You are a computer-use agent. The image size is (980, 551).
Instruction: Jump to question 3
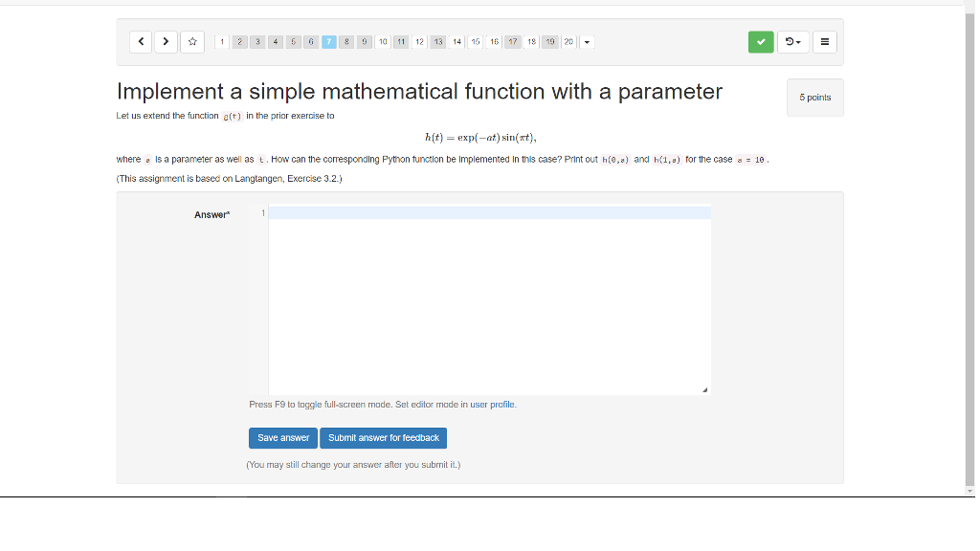[257, 42]
